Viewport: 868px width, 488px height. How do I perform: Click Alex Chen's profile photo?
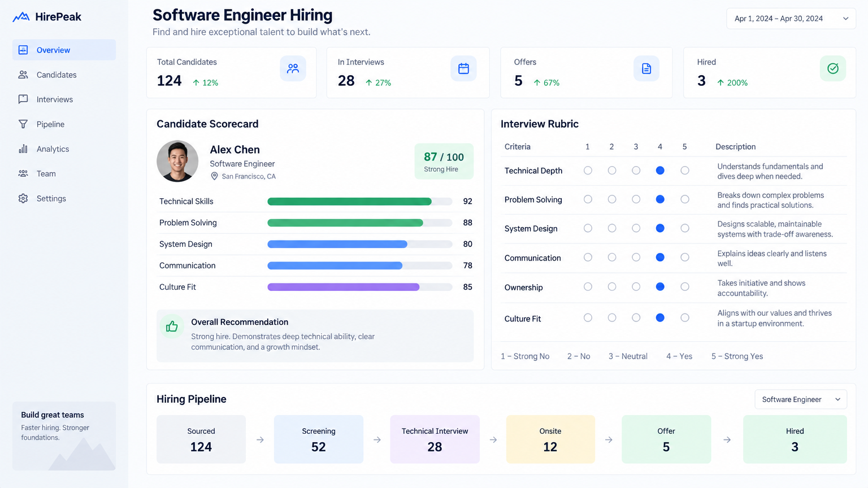point(177,161)
